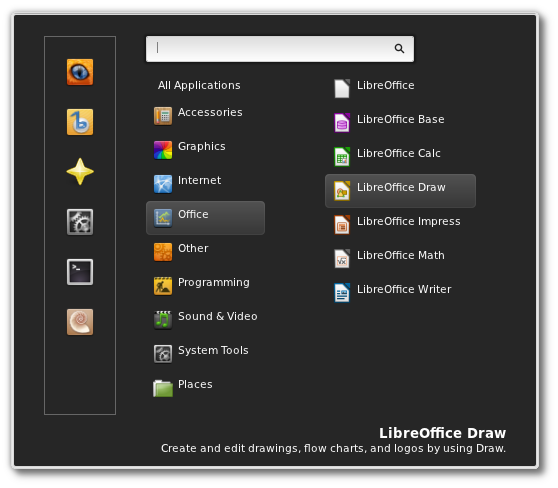Open the shell-shaped favorite icon
This screenshot has height=488, width=558.
[x=80, y=322]
